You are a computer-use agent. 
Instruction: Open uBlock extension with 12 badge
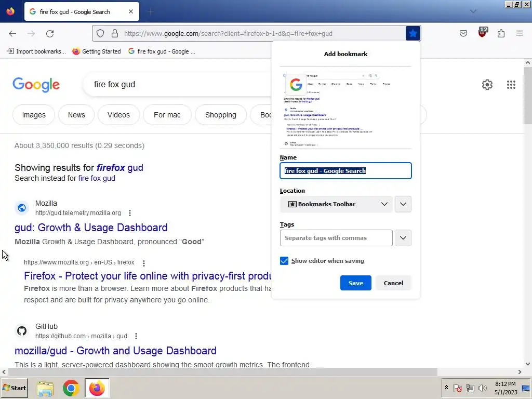482,33
